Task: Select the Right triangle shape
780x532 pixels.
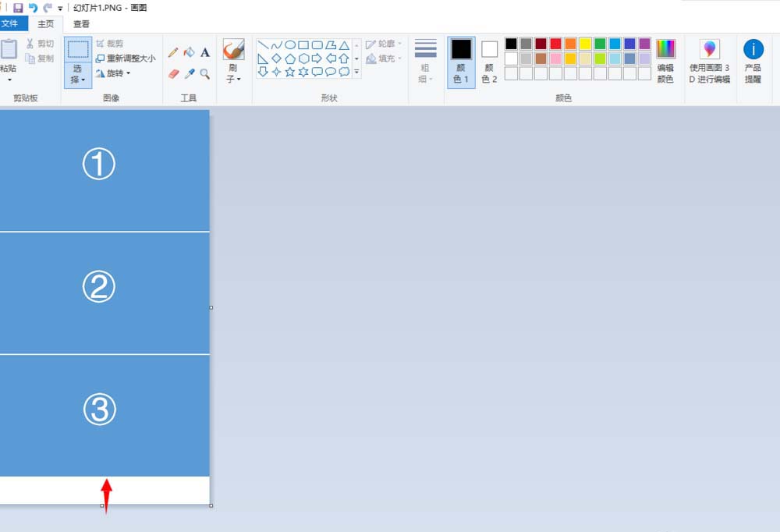Action: 263,59
